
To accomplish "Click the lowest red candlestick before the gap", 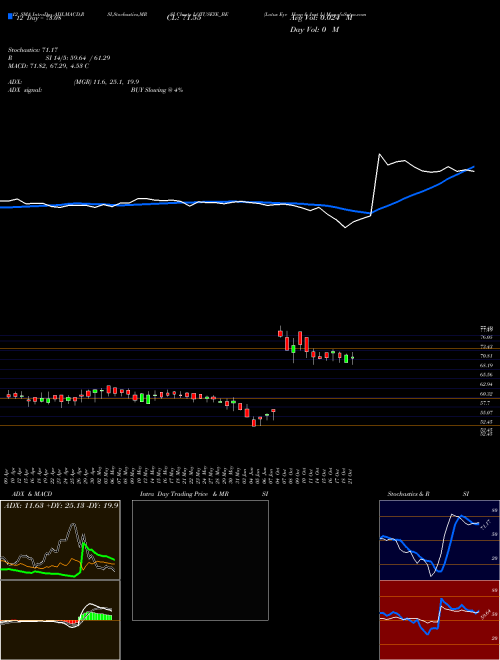I will tap(254, 423).
